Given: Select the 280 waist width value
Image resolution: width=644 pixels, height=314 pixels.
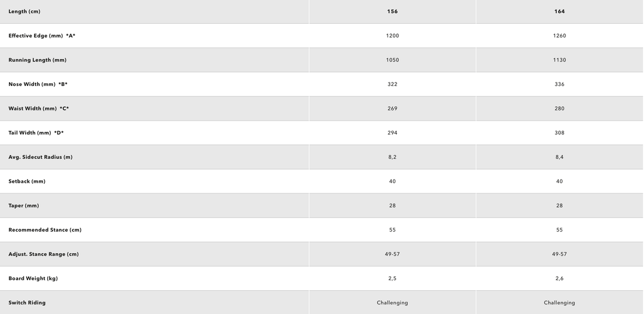Looking at the screenshot, I should coord(559,109).
